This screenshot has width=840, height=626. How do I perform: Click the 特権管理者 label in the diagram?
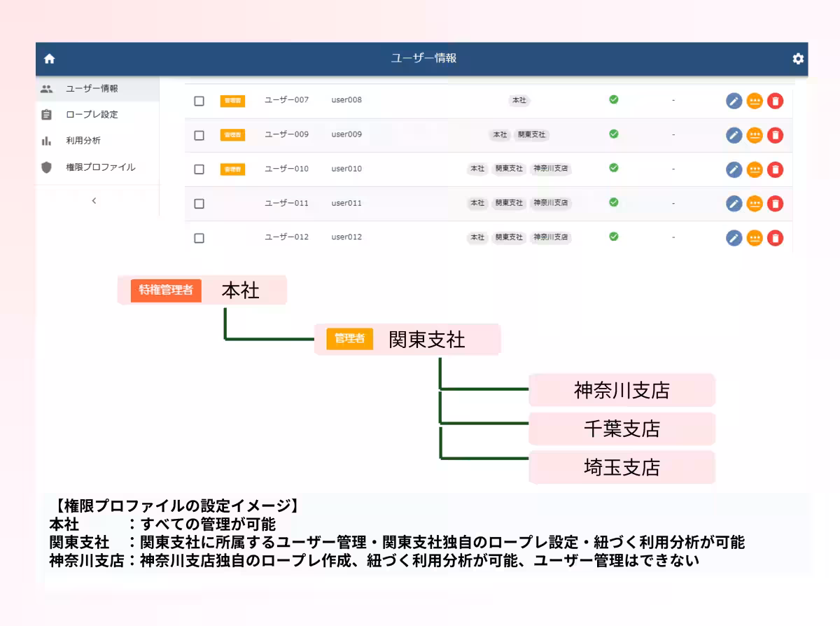[166, 290]
